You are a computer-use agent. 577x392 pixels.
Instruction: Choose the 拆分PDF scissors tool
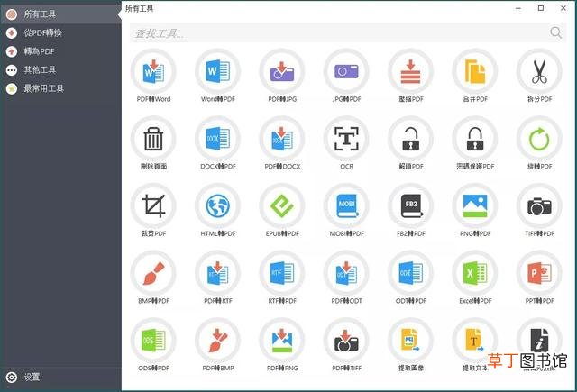(539, 72)
